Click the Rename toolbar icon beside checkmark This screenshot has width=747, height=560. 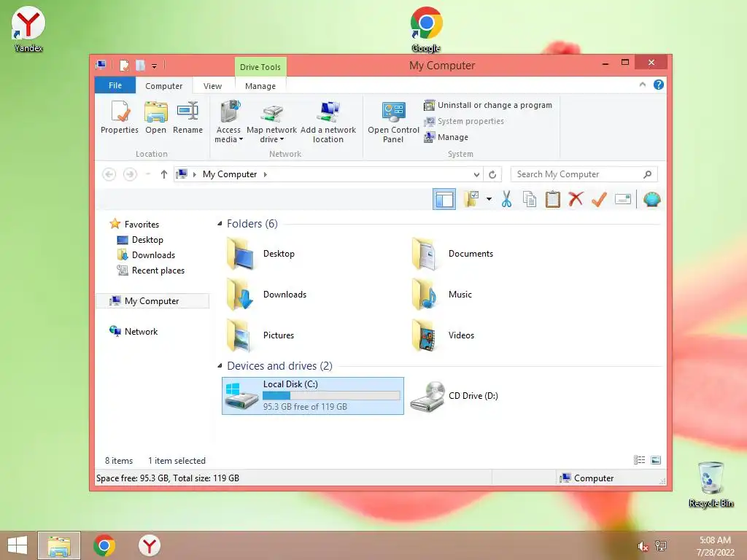[623, 200]
